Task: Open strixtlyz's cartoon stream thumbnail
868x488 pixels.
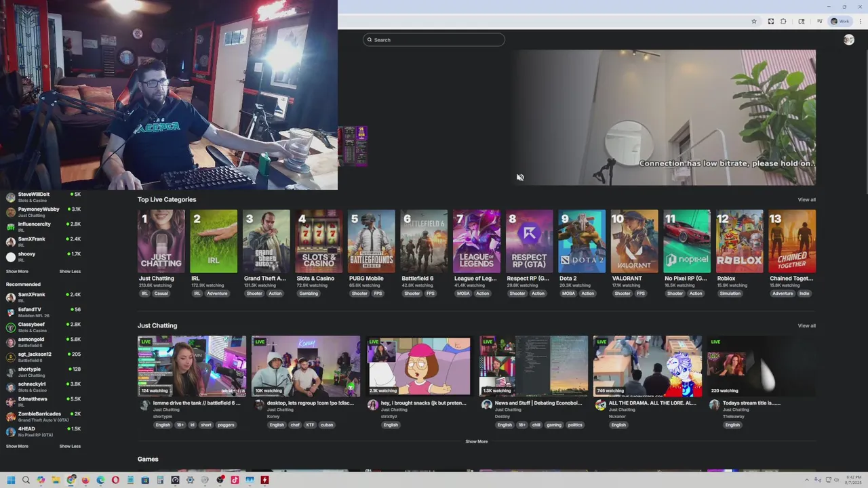Action: click(x=420, y=366)
